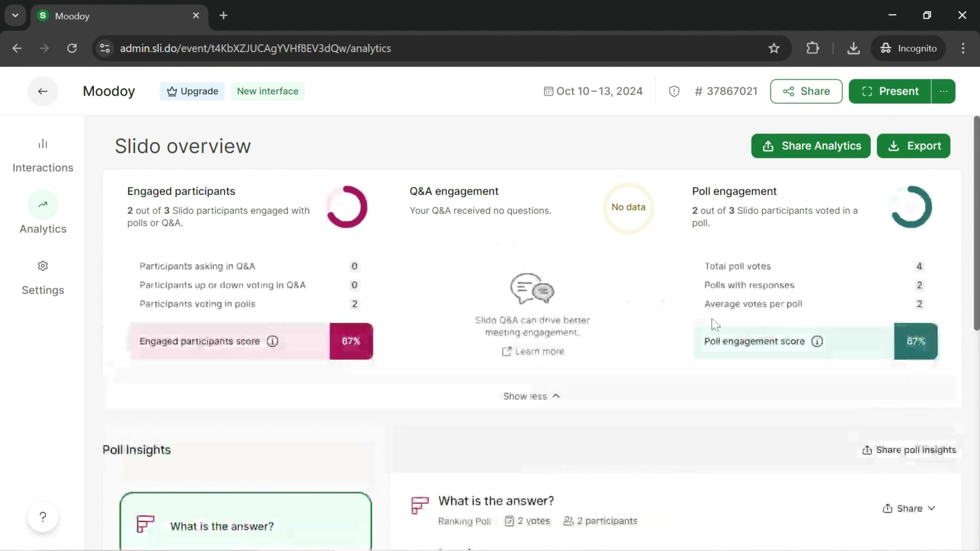Click the Engaged participants donut chart
The image size is (980, 551).
347,207
